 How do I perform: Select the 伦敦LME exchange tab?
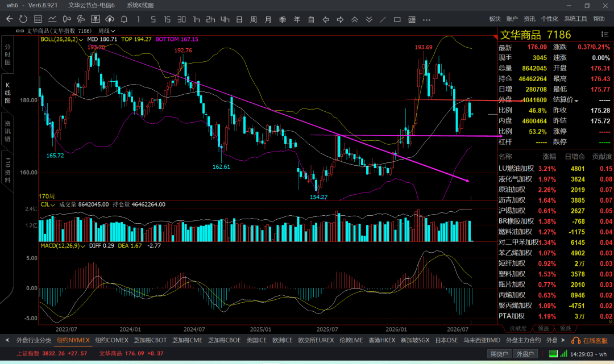[x=351, y=340]
